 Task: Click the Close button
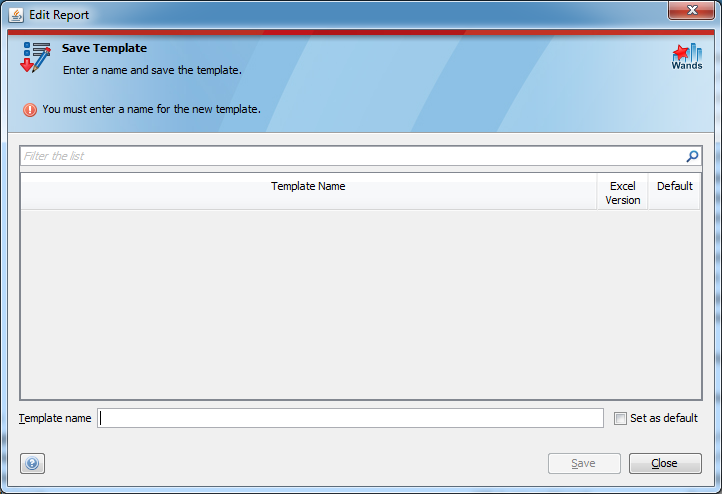[665, 463]
